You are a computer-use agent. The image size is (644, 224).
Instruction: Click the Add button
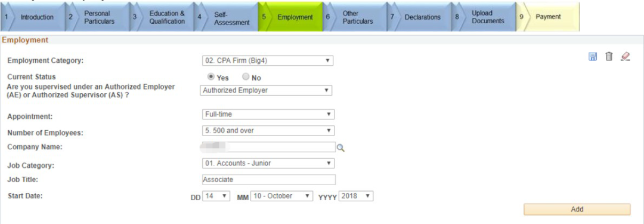coord(577,209)
